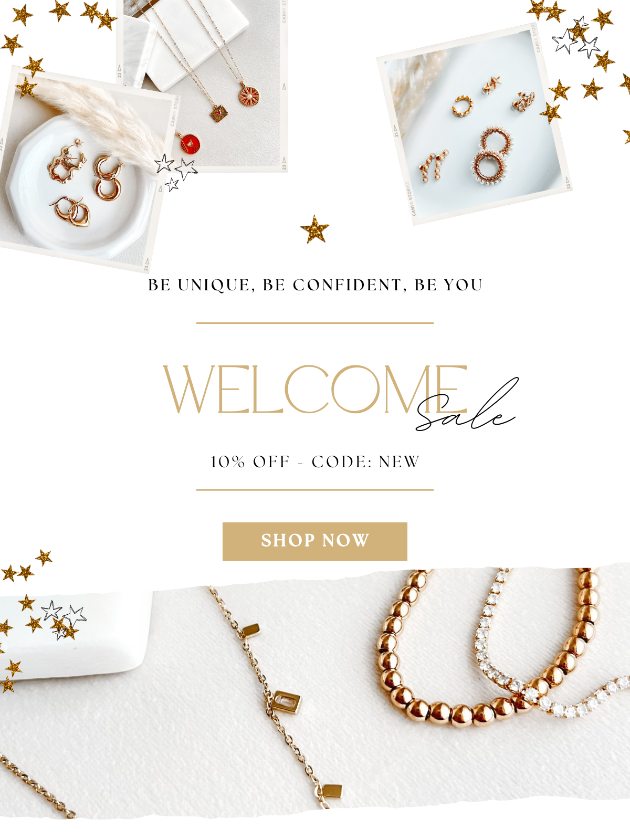Click the SHOP NOW button
The height and width of the screenshot is (840, 630).
(315, 541)
